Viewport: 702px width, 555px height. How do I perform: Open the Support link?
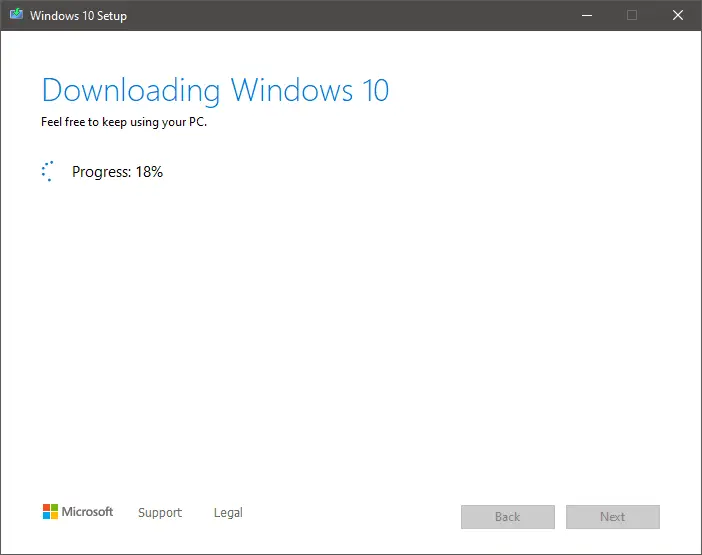click(x=160, y=512)
